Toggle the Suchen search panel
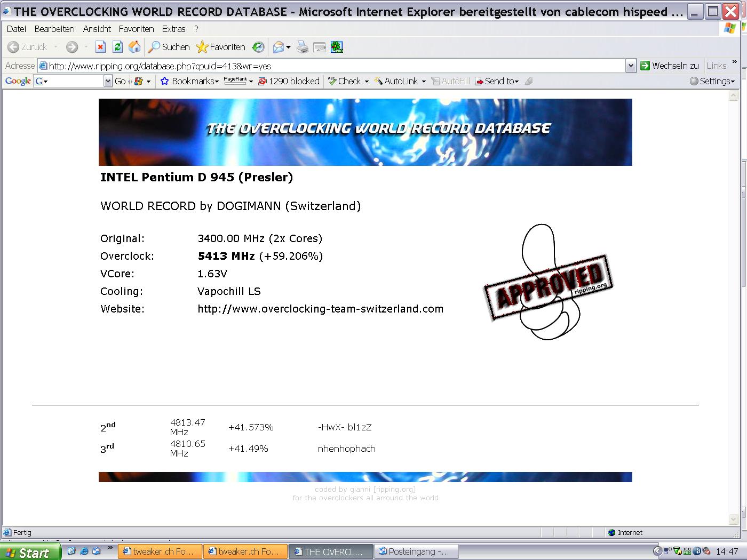 (169, 47)
